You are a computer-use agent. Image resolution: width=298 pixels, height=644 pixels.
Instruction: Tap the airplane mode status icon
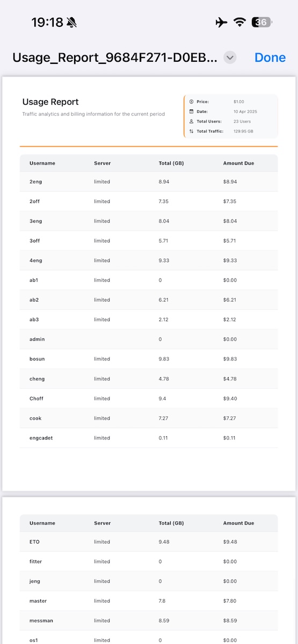pos(221,22)
